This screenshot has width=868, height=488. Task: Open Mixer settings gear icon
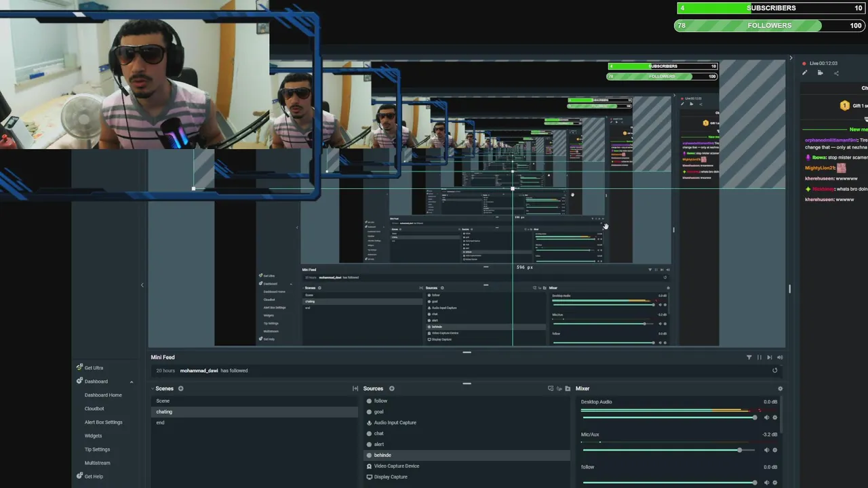click(x=780, y=389)
